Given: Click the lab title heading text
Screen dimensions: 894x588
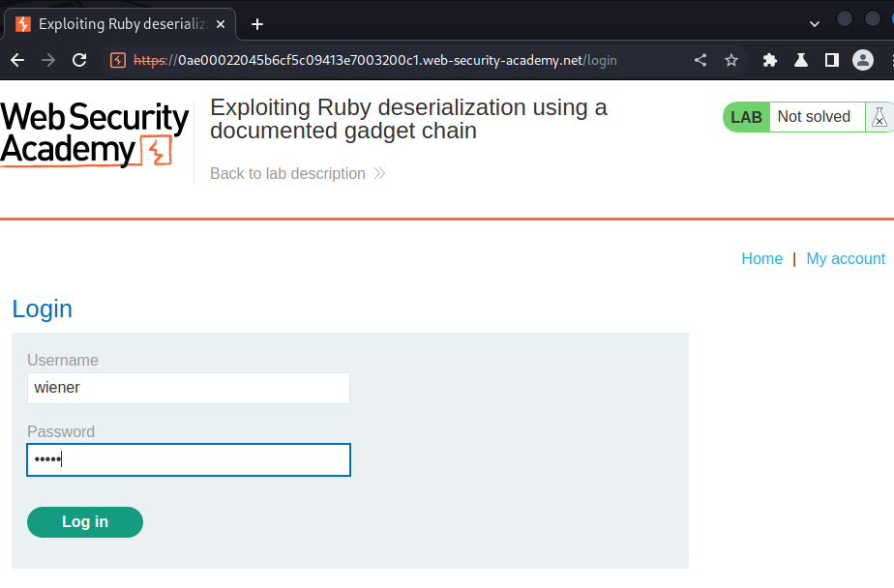Looking at the screenshot, I should pyautogui.click(x=408, y=119).
